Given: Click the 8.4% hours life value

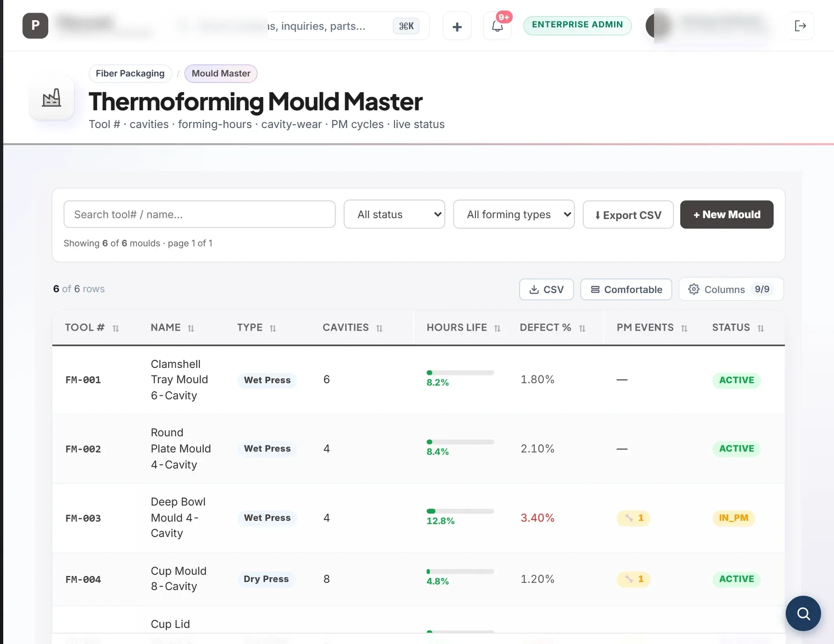Looking at the screenshot, I should click(437, 452).
